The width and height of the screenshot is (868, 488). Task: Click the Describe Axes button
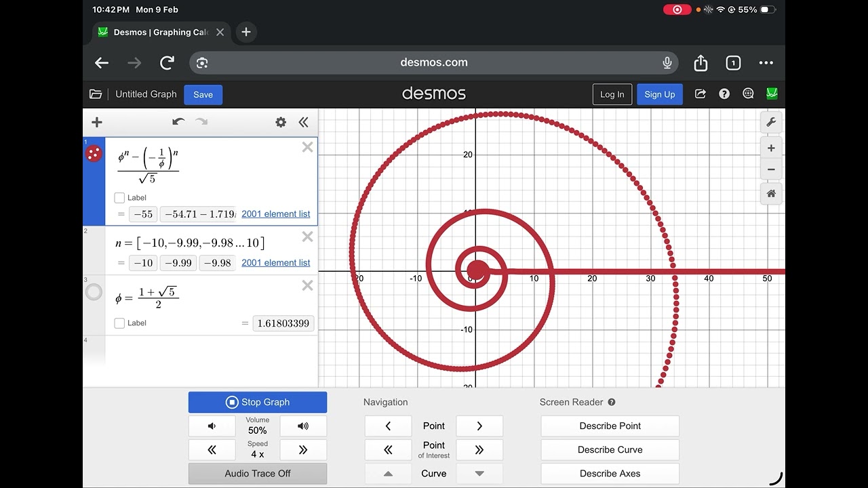pos(610,474)
